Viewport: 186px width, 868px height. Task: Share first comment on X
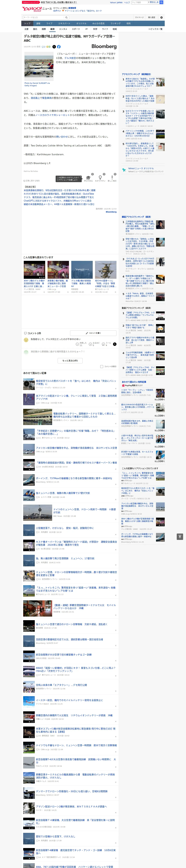[x=114, y=344]
